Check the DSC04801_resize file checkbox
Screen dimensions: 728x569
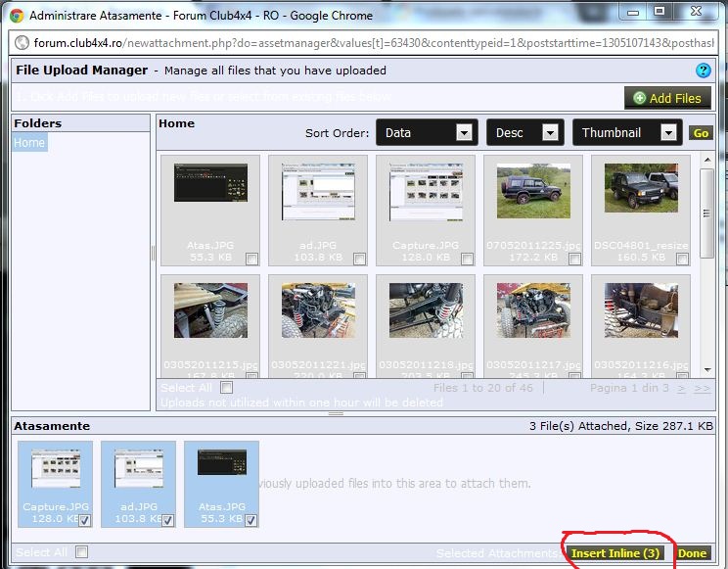(x=683, y=259)
